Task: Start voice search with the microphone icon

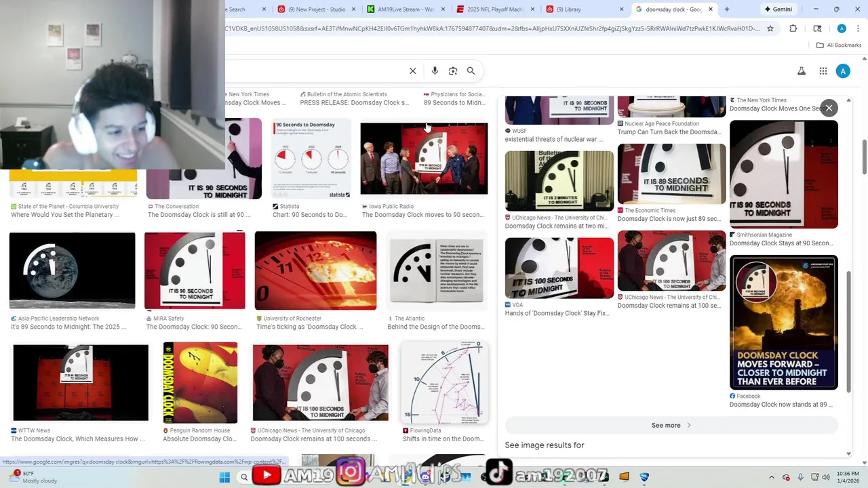Action: tap(435, 70)
